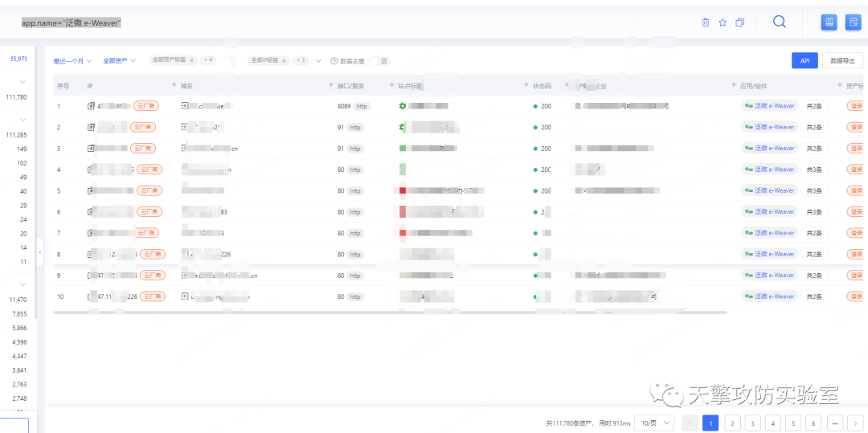Show the +3 more IP tags
This screenshot has width=868, height=433.
click(x=301, y=60)
